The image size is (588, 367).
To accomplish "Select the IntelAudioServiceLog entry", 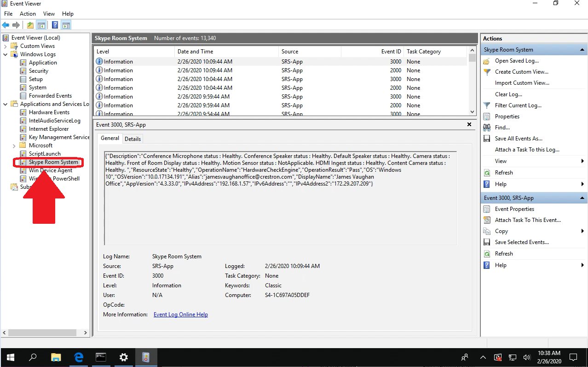I will (55, 121).
